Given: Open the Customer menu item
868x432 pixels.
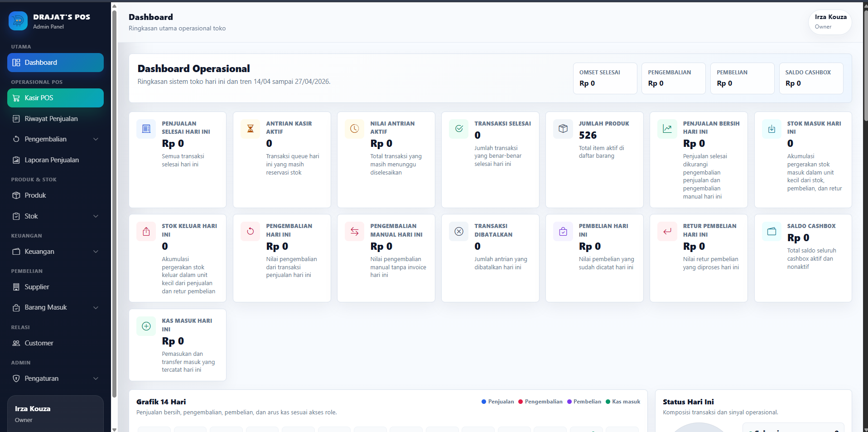Looking at the screenshot, I should point(55,343).
